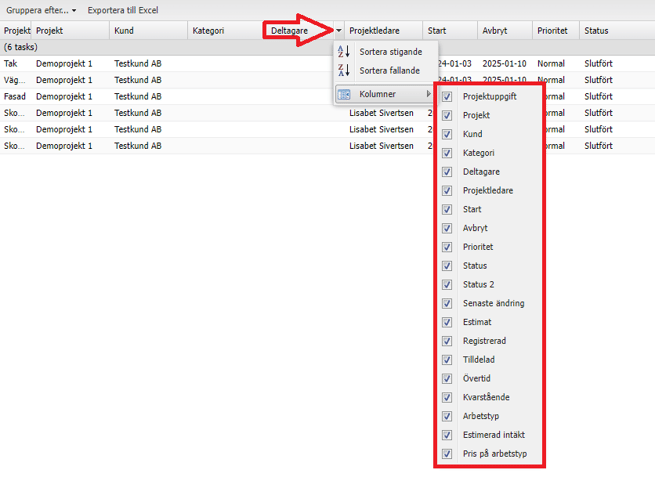Hide the Estimerad intäkt column
The image size is (655, 488).
point(447,435)
